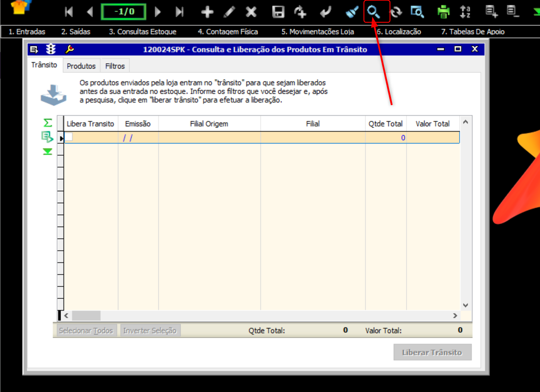Switch to the Trânsito tab
Image resolution: width=540 pixels, height=392 pixels.
pyautogui.click(x=44, y=65)
